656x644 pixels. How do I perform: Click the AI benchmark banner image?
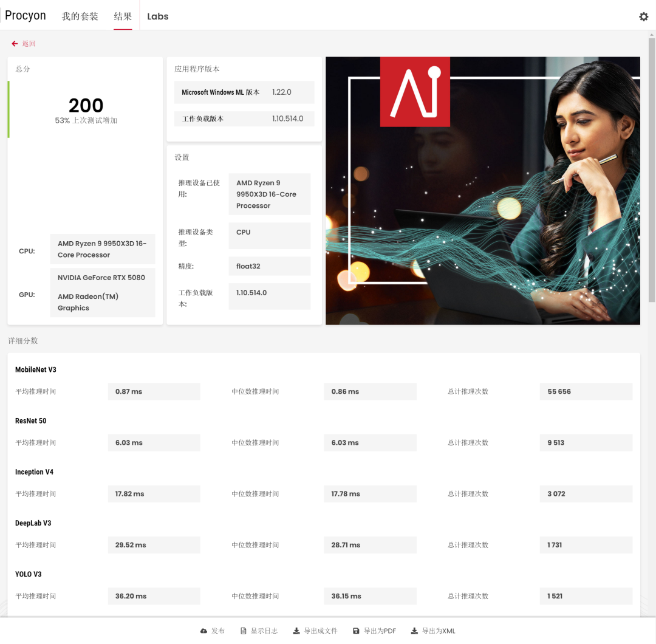click(483, 191)
